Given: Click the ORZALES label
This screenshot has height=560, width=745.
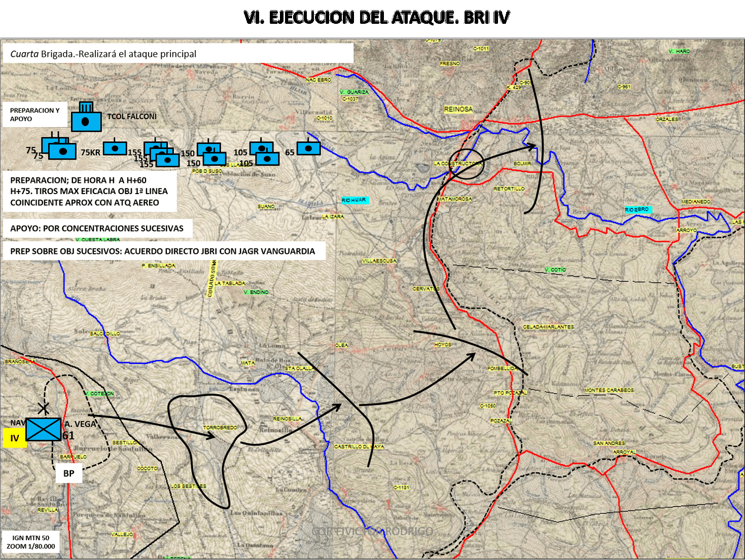Looking at the screenshot, I should [667, 120].
